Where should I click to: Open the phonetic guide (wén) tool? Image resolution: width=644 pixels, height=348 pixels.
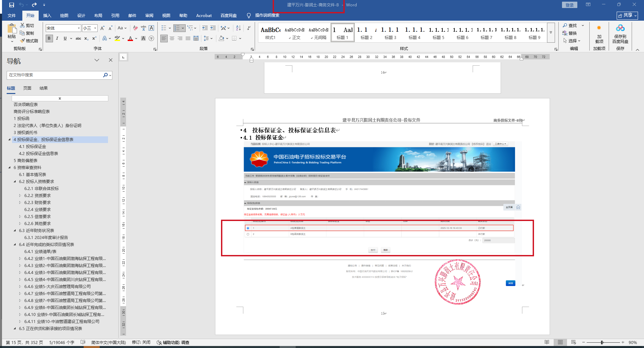(x=143, y=28)
